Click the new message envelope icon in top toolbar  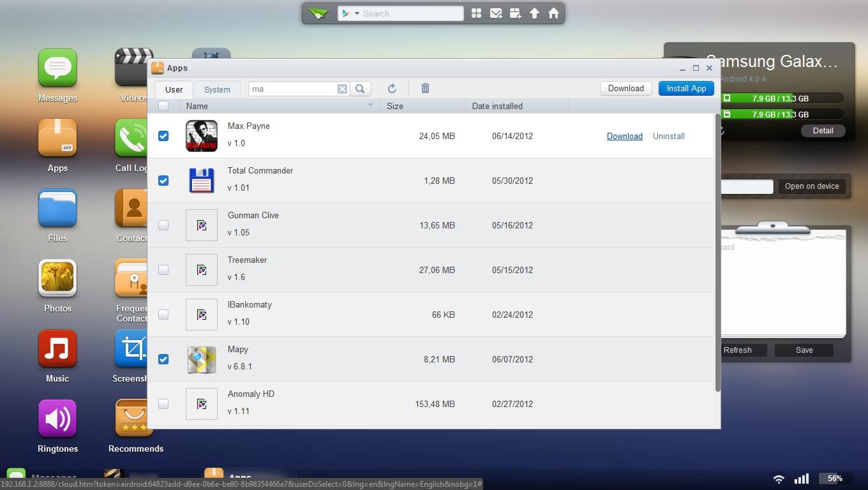(496, 13)
